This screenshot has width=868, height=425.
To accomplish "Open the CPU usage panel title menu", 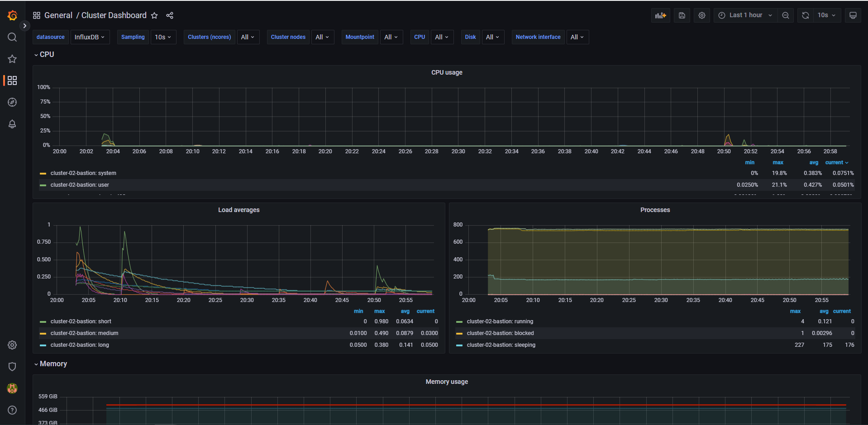I will coord(447,72).
